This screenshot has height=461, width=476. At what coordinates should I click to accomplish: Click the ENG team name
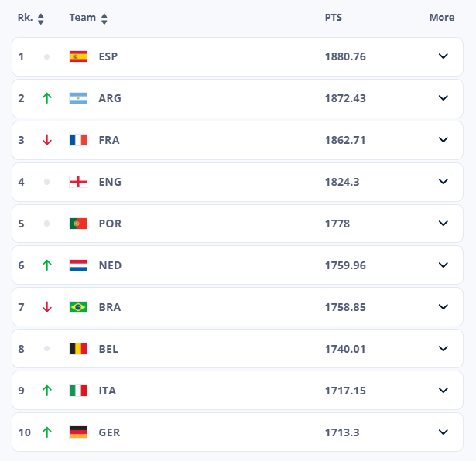(110, 182)
